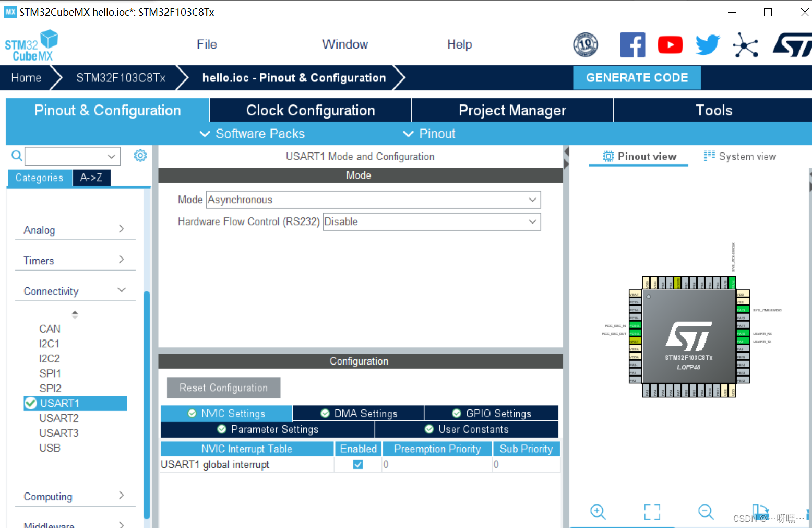This screenshot has height=528, width=812.
Task: Select the USART3 peripheral
Action: point(59,433)
